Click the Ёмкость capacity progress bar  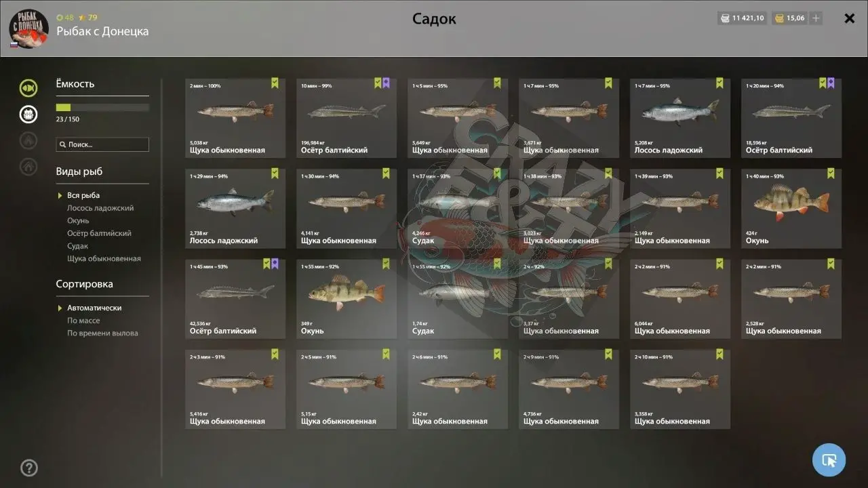pyautogui.click(x=102, y=107)
